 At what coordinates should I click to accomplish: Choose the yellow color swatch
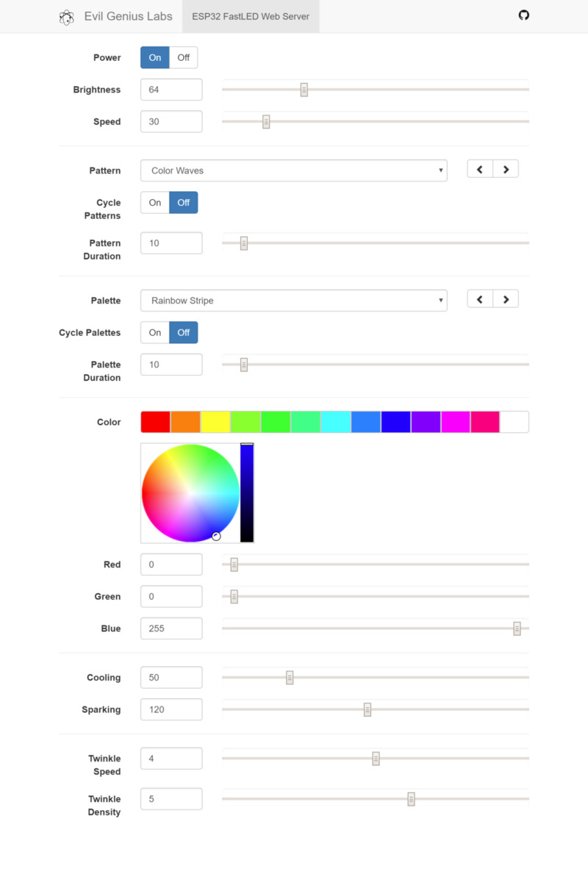215,422
